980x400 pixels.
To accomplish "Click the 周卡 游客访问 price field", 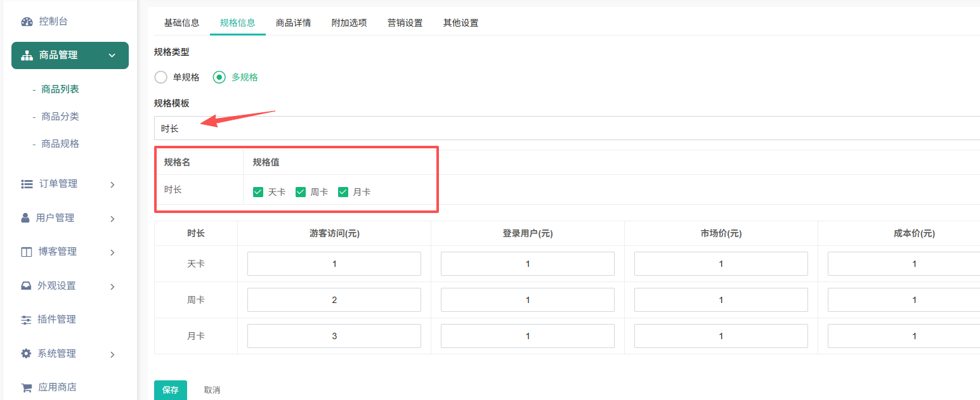I will click(x=334, y=300).
